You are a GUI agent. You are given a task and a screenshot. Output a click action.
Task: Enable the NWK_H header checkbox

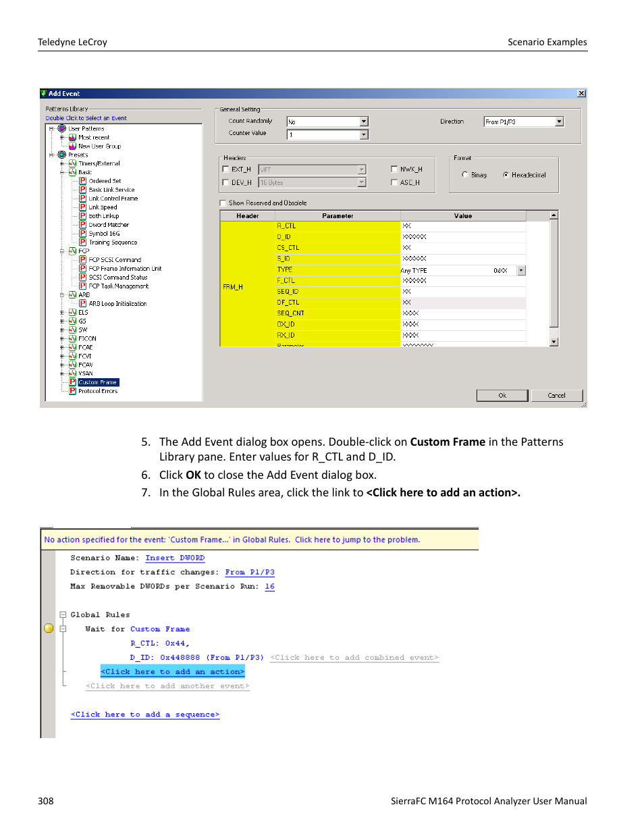pos(394,170)
